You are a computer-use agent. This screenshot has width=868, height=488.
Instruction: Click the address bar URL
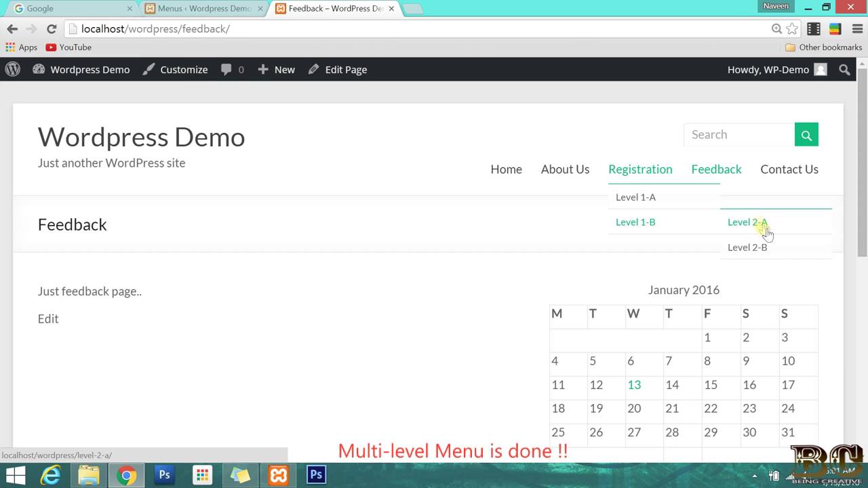pos(155,29)
